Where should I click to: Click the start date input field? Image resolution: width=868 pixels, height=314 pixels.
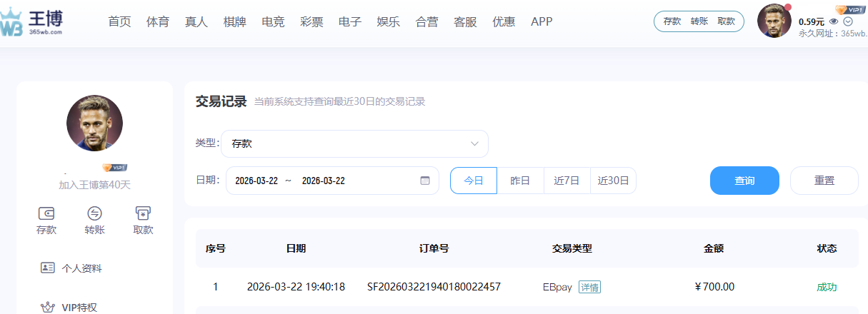click(x=256, y=181)
